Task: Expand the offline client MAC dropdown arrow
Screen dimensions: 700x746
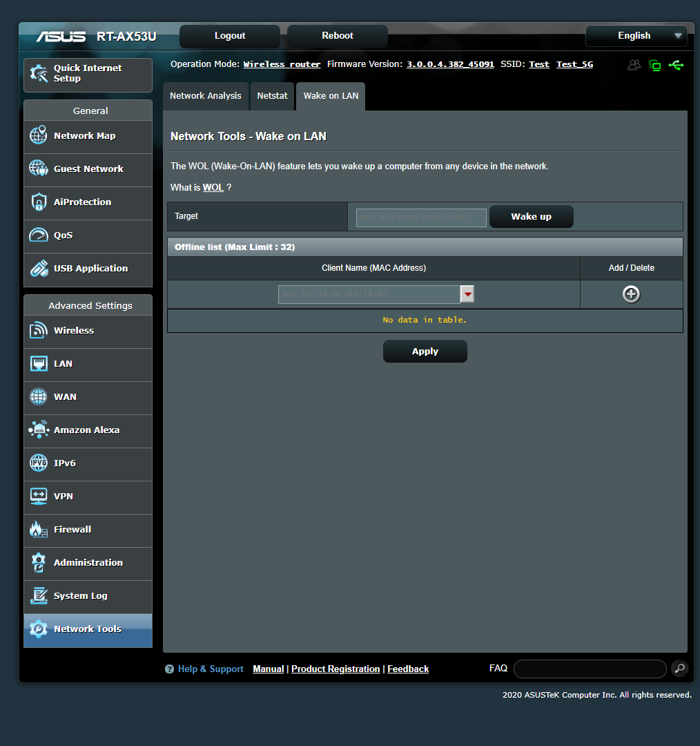Action: (467, 294)
